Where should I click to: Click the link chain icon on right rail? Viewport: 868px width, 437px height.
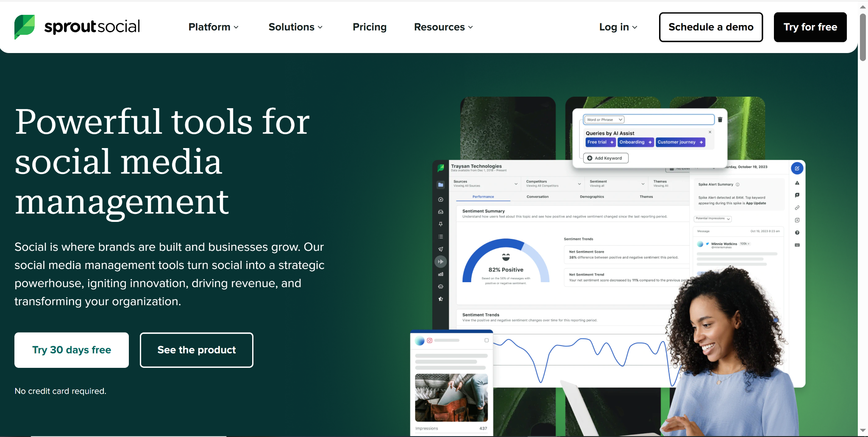point(797,208)
